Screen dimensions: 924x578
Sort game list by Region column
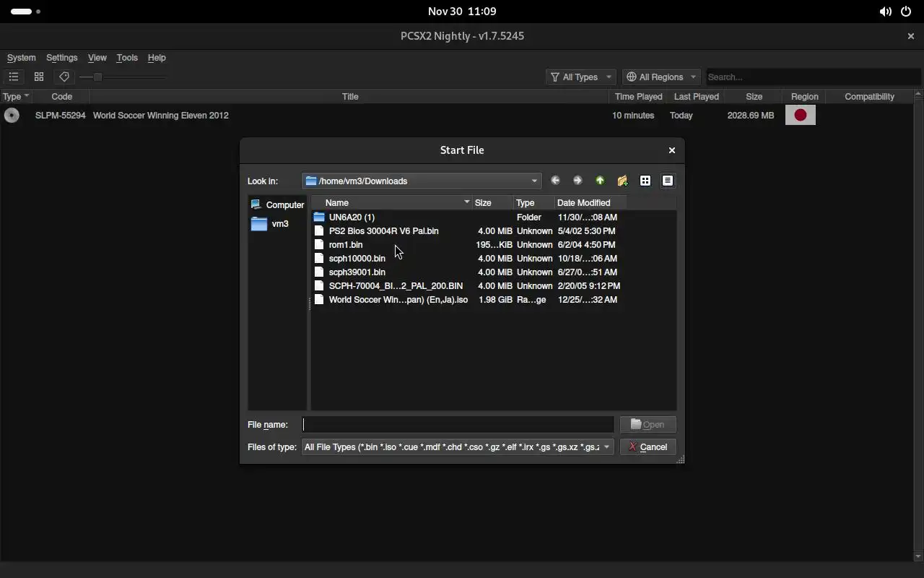804,96
